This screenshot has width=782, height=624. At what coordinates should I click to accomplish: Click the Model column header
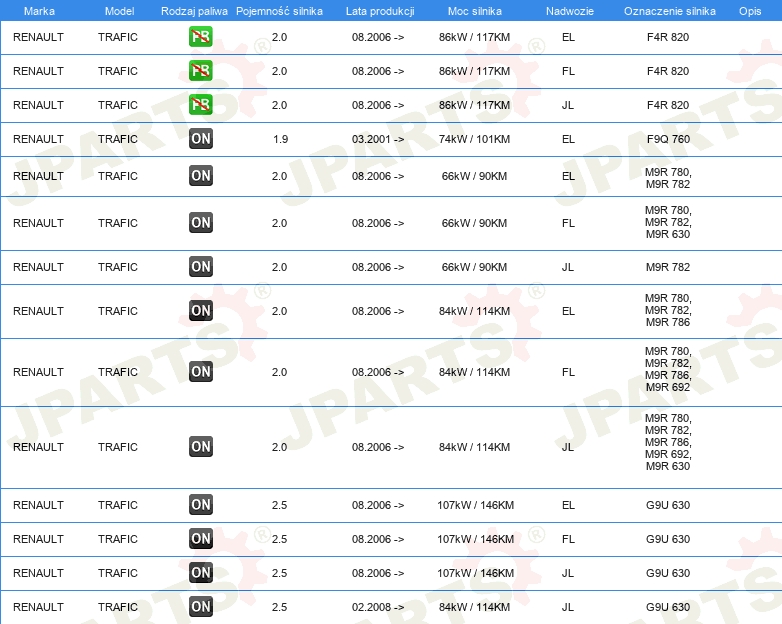(x=119, y=11)
